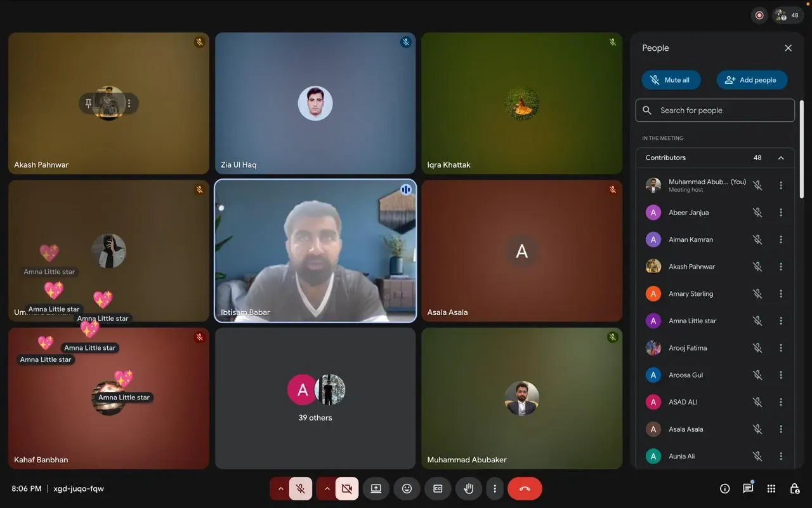The height and width of the screenshot is (508, 812).
Task: Open camera video settings arrow
Action: 327,488
